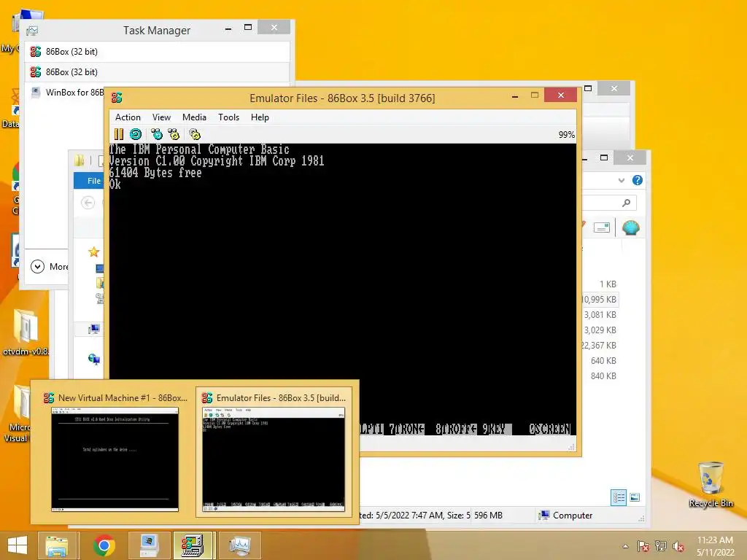Image resolution: width=747 pixels, height=560 pixels.
Task: Open the clock showing 11:23 AM
Action: [x=715, y=546]
